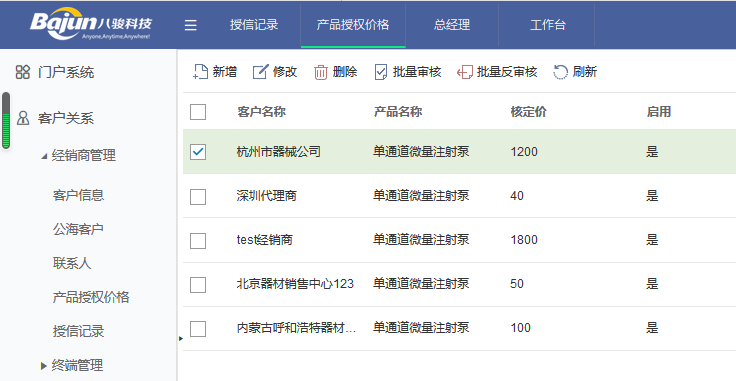Toggle the hamburger menu icon in header
The width and height of the screenshot is (736, 381).
pos(191,25)
